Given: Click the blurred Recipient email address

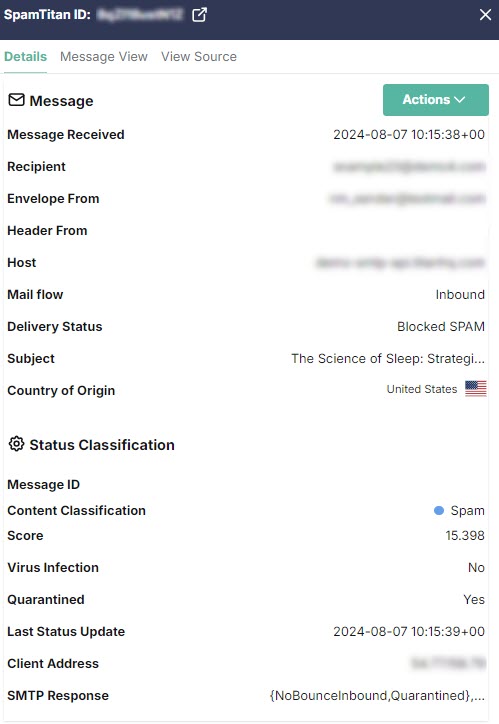Looking at the screenshot, I should [409, 166].
